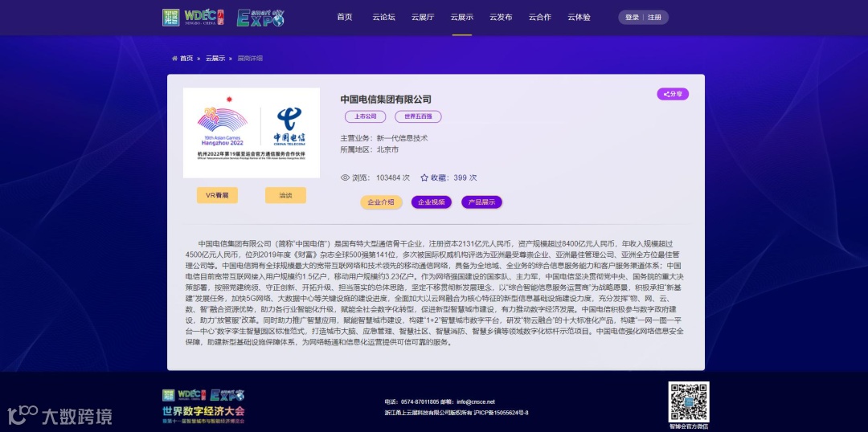This screenshot has width=868, height=432.
Task: Open the 首页 navigation item
Action: coord(344,17)
